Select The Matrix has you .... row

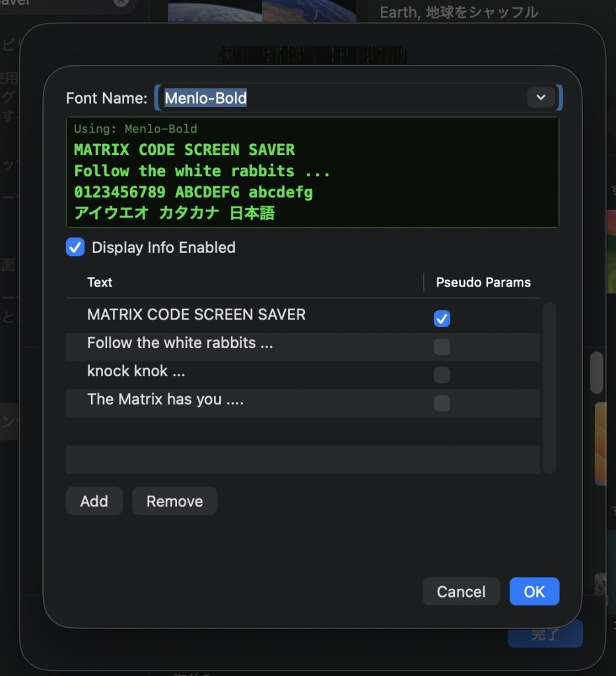coord(302,403)
